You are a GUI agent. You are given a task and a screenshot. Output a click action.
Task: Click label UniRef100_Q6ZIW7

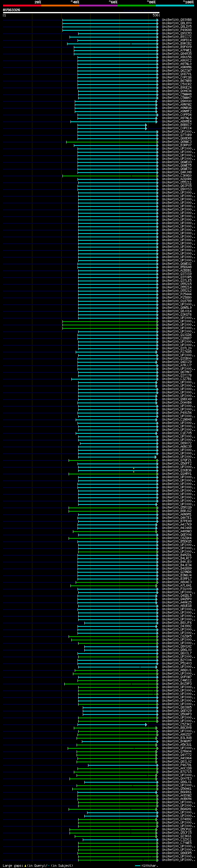click(176, 71)
